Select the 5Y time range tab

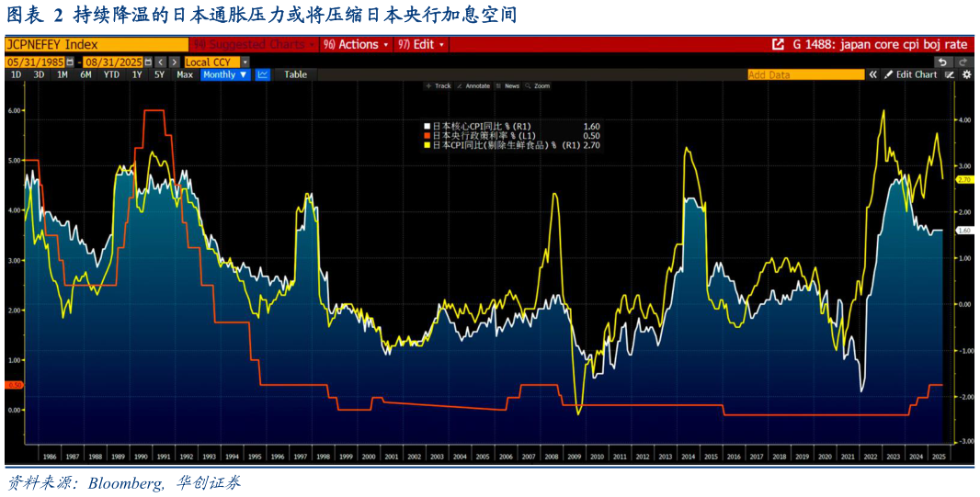tap(159, 74)
